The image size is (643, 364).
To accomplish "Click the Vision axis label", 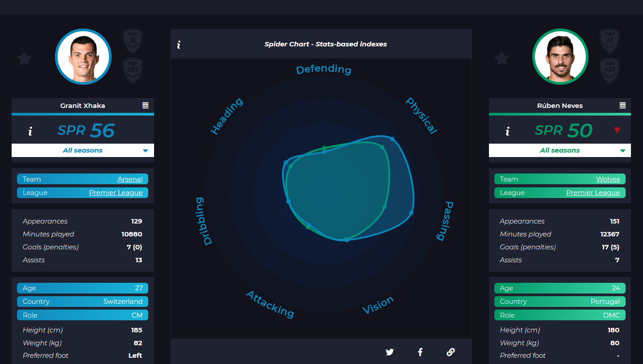I will point(378,305).
